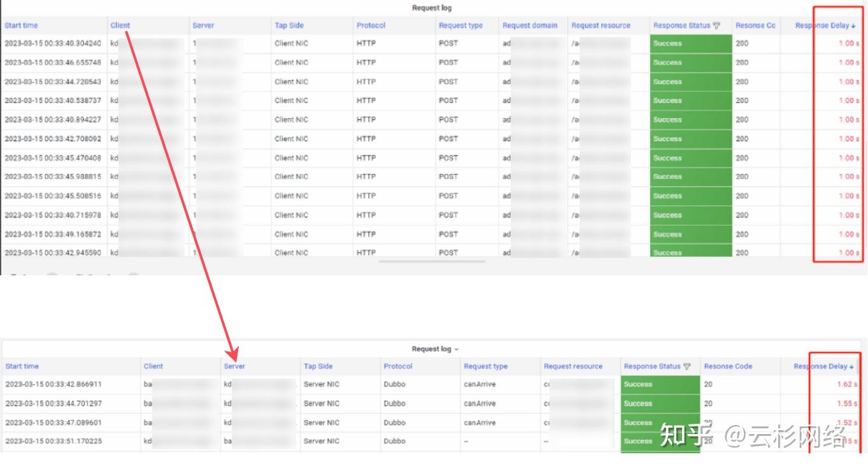The height and width of the screenshot is (471, 868).
Task: Click the Resonse Co header in upper table
Action: 755,25
